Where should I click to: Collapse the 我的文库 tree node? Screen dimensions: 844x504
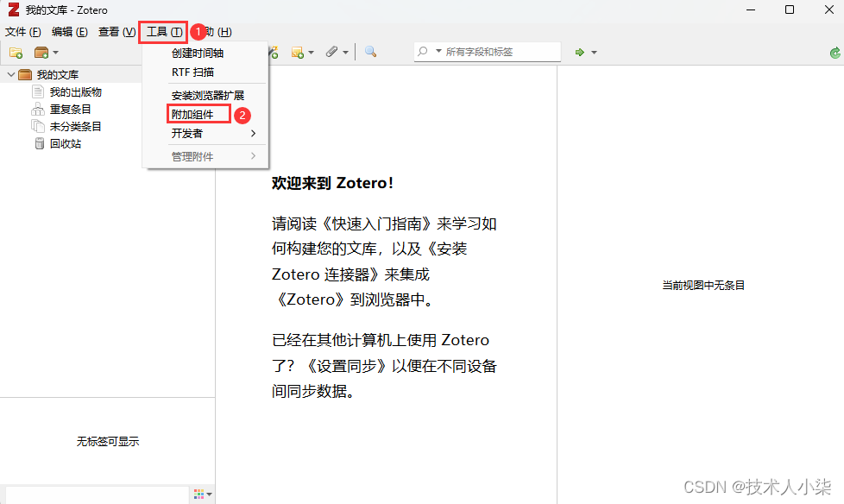coord(10,74)
